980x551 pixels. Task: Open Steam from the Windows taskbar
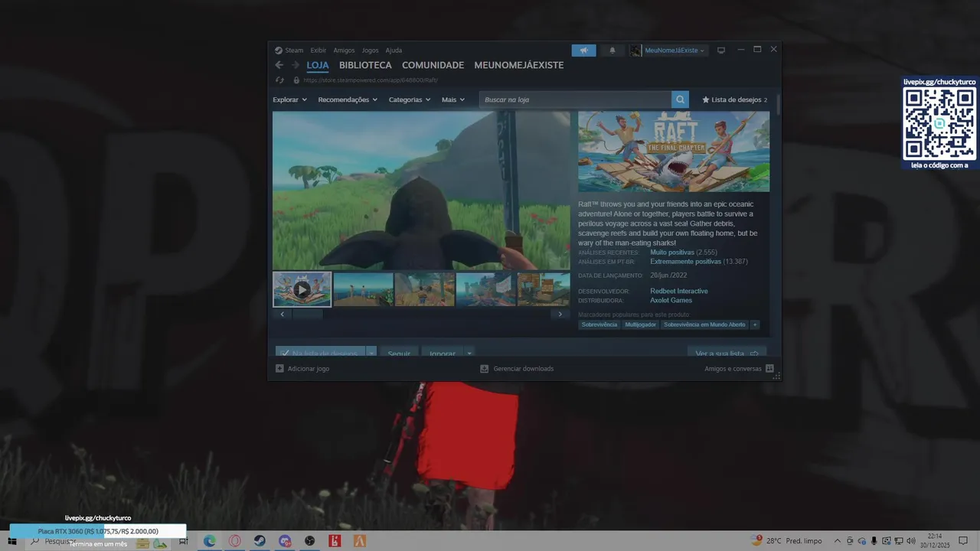260,541
